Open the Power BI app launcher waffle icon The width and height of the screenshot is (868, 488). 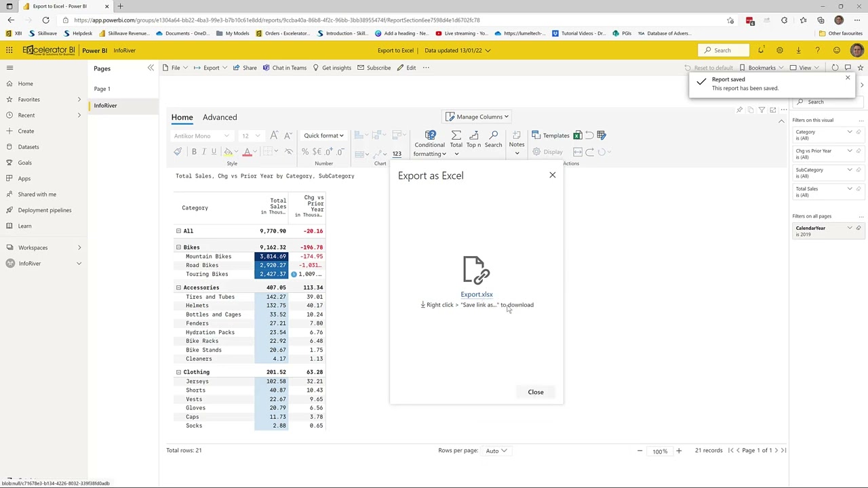(x=9, y=50)
